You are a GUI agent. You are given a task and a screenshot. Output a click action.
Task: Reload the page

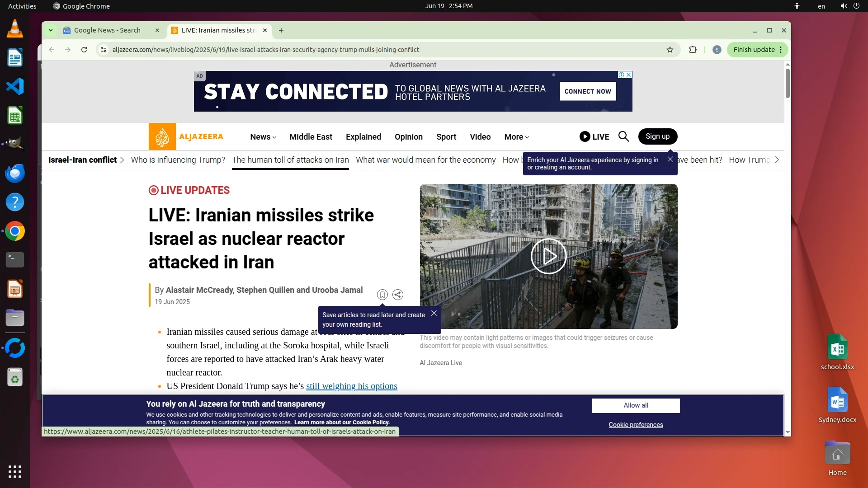click(84, 50)
